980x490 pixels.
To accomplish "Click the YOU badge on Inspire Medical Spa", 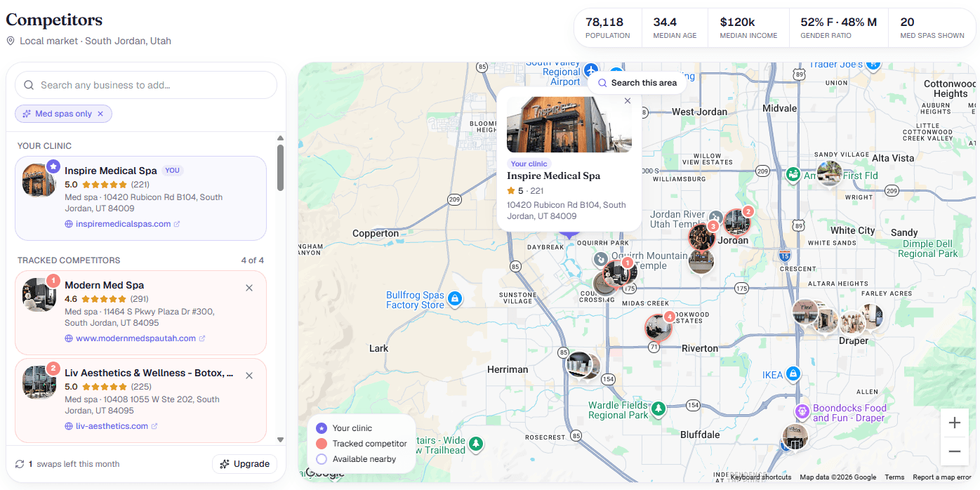I will [x=172, y=171].
